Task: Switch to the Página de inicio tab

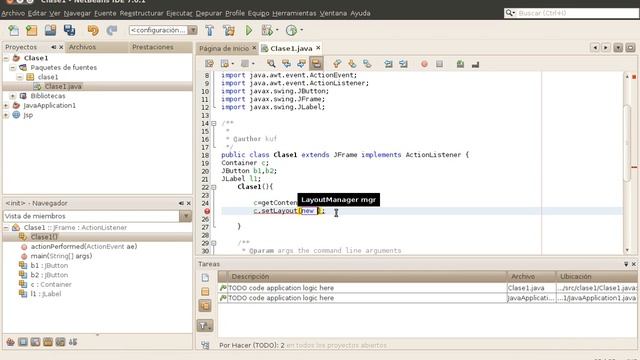Action: click(x=224, y=48)
